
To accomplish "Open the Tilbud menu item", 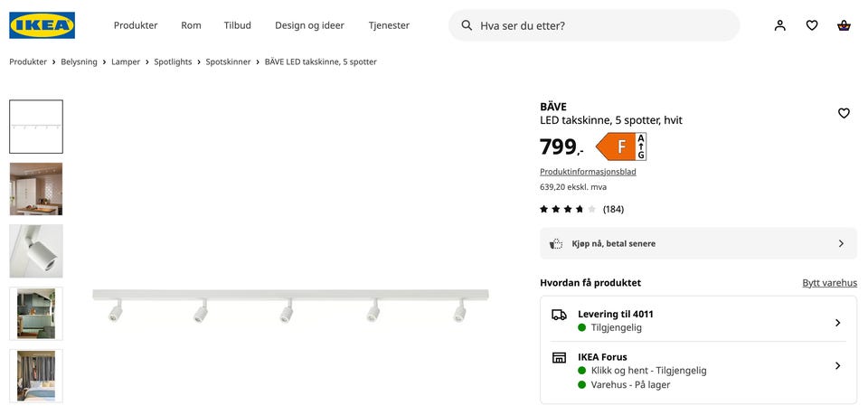I will point(238,25).
